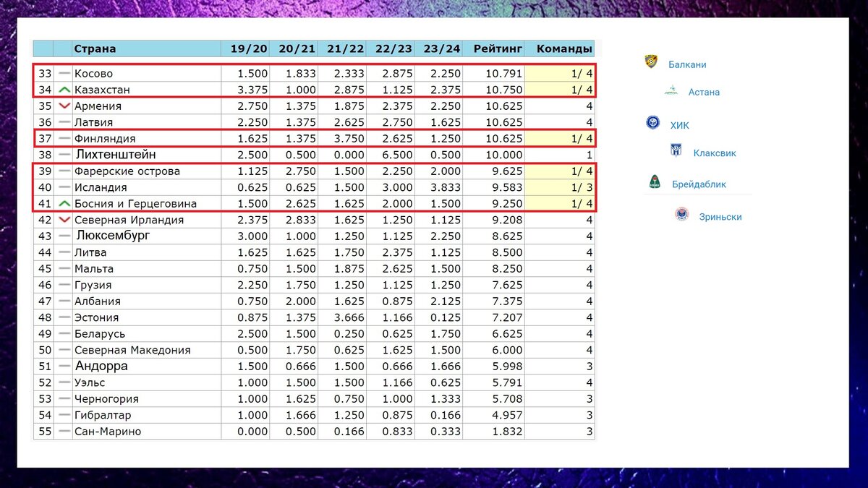The image size is (868, 488).
Task: Select the Казахстан country name
Action: tap(101, 90)
